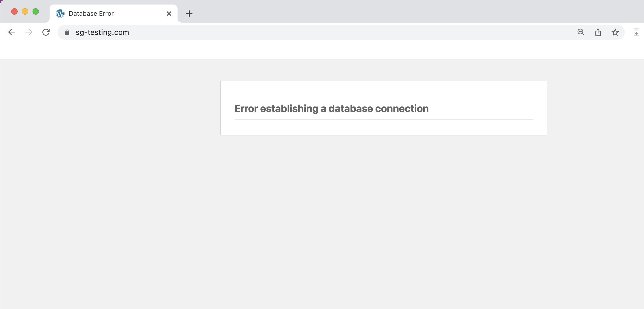The width and height of the screenshot is (644, 309).
Task: Click the error message heading text
Action: pos(331,108)
